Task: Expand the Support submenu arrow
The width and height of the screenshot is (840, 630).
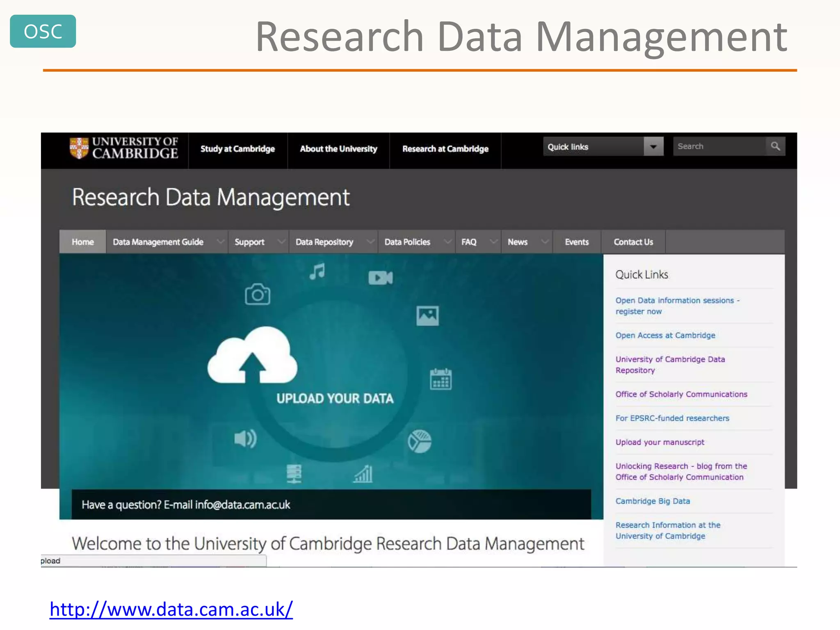Action: tap(281, 242)
